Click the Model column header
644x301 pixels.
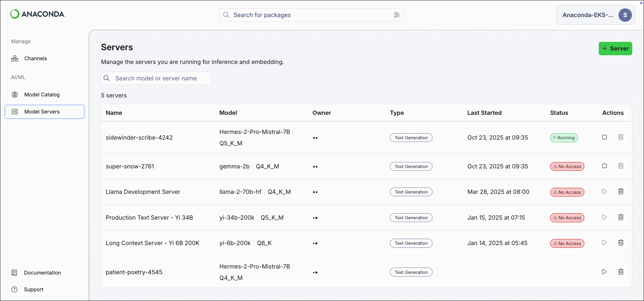click(228, 113)
